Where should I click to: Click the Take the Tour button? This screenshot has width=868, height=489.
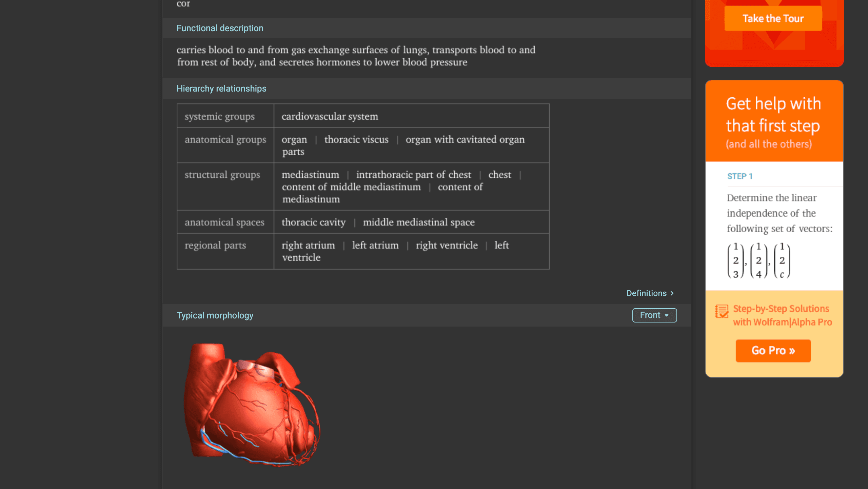point(773,18)
